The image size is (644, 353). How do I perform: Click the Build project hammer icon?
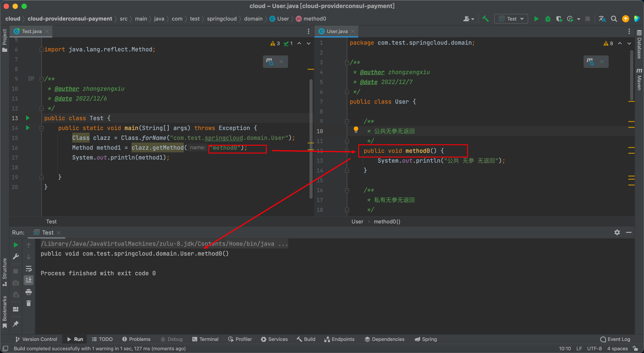(485, 19)
